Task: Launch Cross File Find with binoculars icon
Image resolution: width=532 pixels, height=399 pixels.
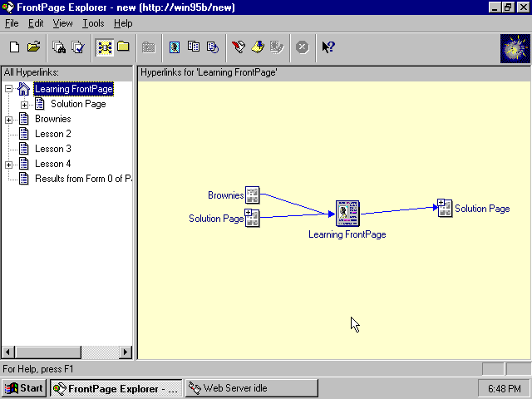Action: click(59, 47)
